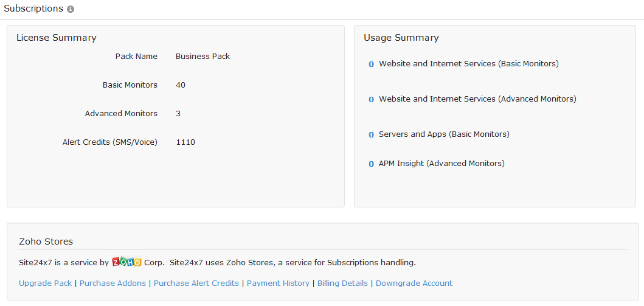Select Downgrade Account link
Screen dimensions: 644x306
[414, 283]
